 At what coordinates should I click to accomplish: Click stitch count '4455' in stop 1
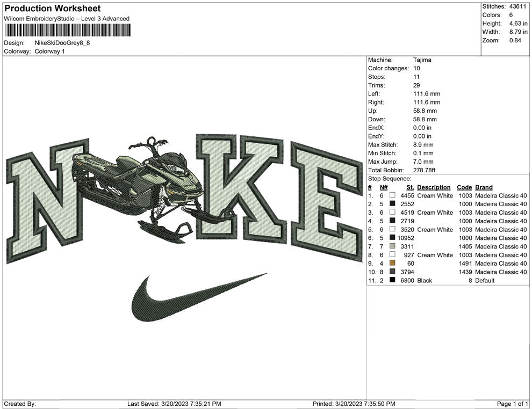[407, 195]
